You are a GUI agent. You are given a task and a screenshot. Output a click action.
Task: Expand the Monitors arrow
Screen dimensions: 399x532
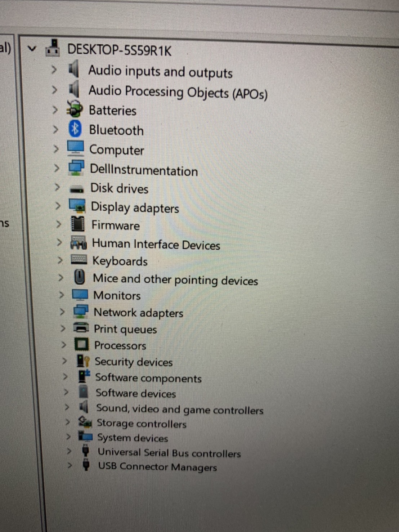(62, 295)
